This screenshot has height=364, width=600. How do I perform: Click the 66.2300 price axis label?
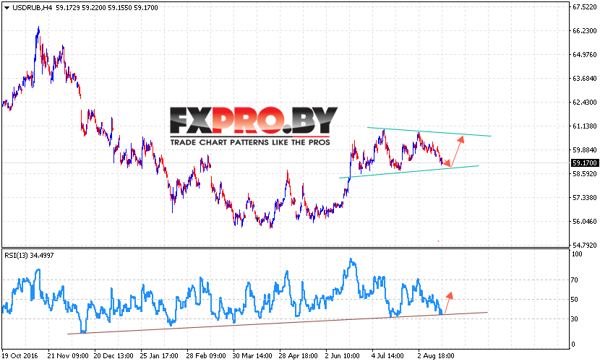point(585,30)
